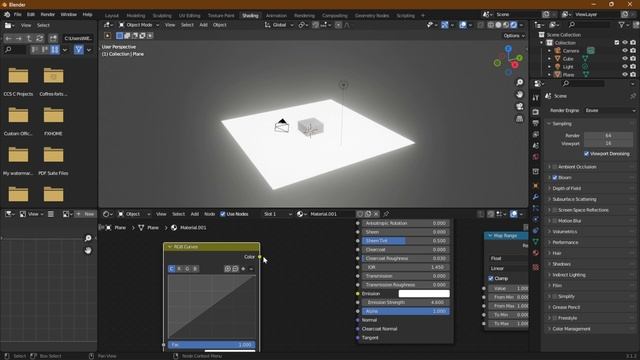The height and width of the screenshot is (360, 640).
Task: Disable the Bloom checkbox
Action: pyautogui.click(x=555, y=178)
